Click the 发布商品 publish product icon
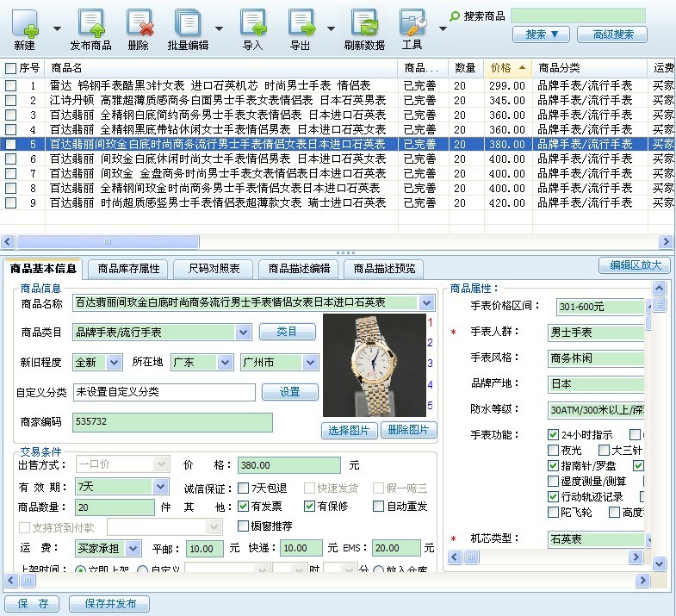Viewport: 676px width, 616px height. tap(90, 23)
